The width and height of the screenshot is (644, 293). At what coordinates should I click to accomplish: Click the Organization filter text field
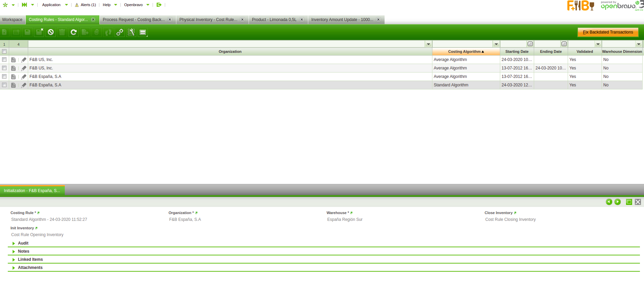pyautogui.click(x=227, y=44)
